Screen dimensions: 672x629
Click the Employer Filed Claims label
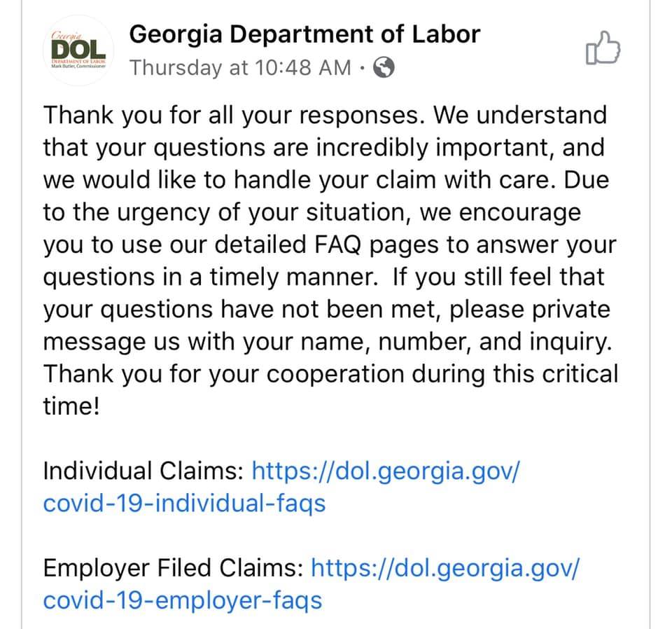pyautogui.click(x=174, y=568)
